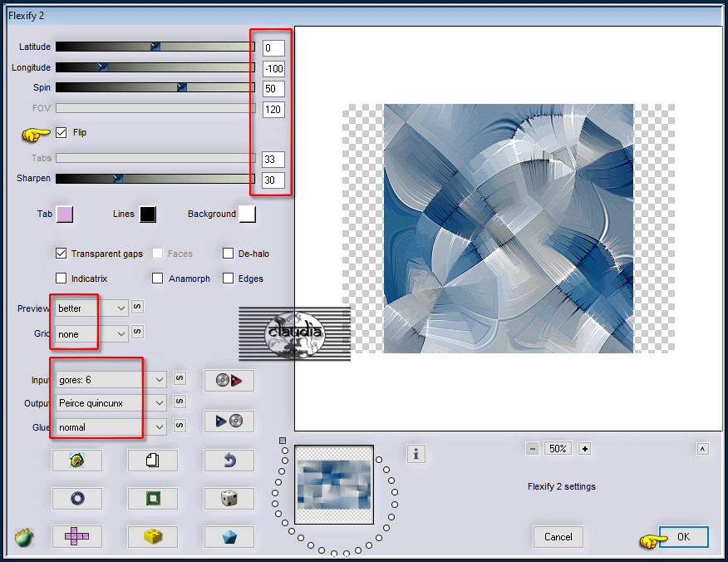Open the blue info 'i' button
This screenshot has width=728, height=562.
[x=416, y=454]
